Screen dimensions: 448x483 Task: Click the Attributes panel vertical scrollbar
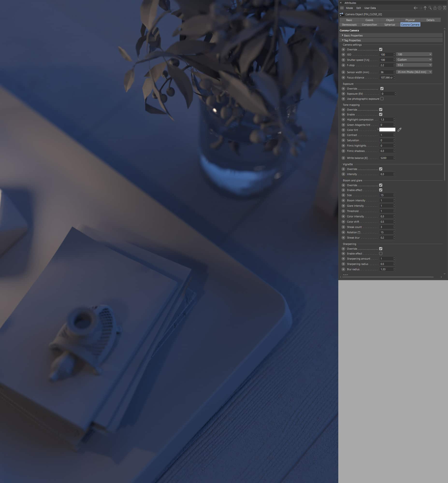[x=445, y=105]
